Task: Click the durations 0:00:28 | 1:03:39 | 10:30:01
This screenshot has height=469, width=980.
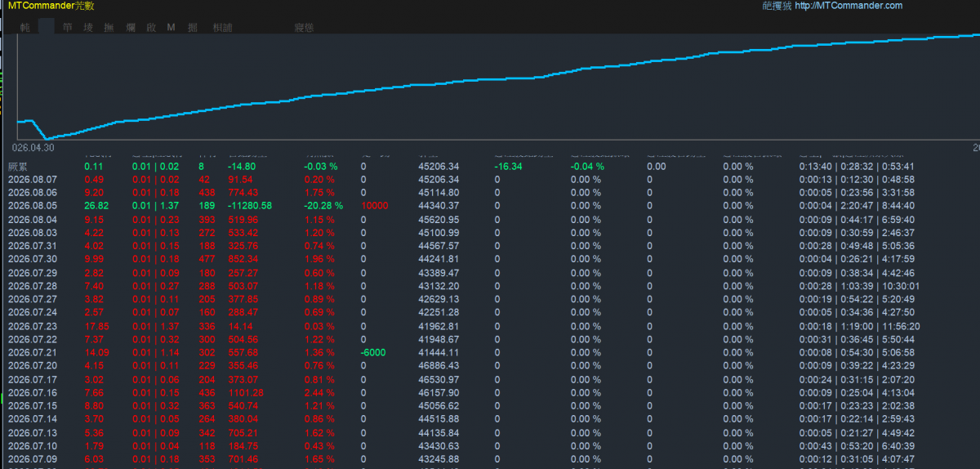Action: [x=858, y=286]
